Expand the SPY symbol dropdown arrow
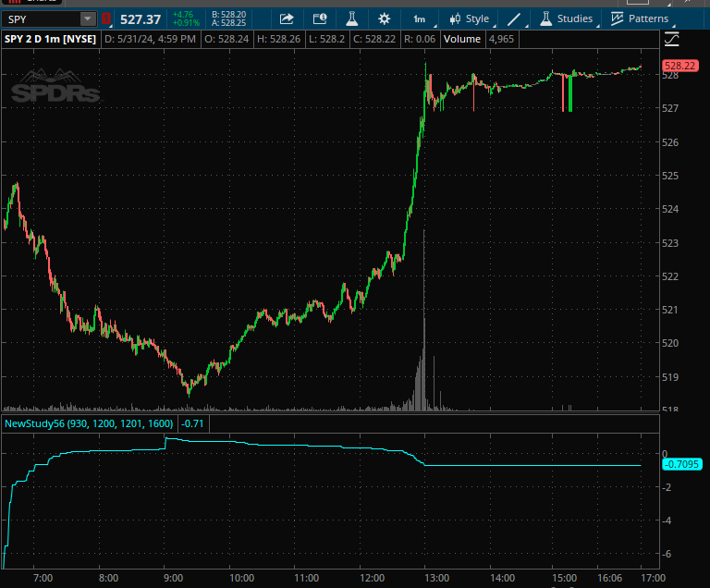Image resolution: width=710 pixels, height=588 pixels. point(87,18)
